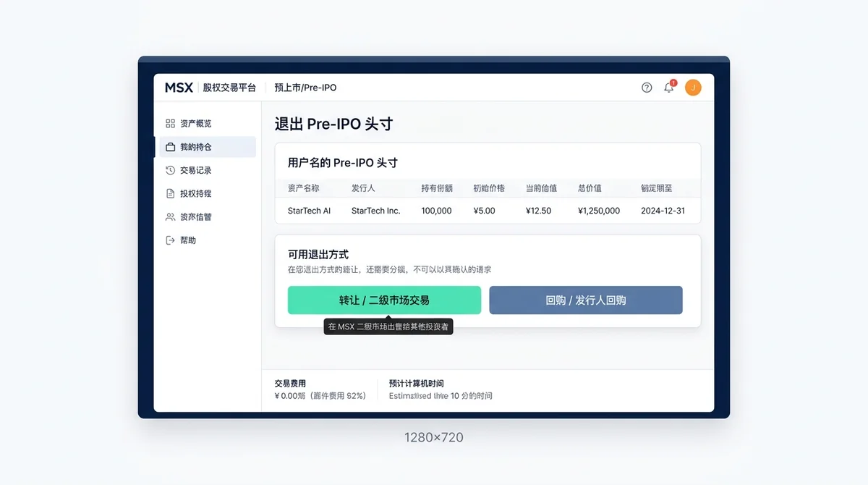Viewport: 868px width, 485px height.
Task: Select 我的持仓 sidebar item
Action: [208, 147]
